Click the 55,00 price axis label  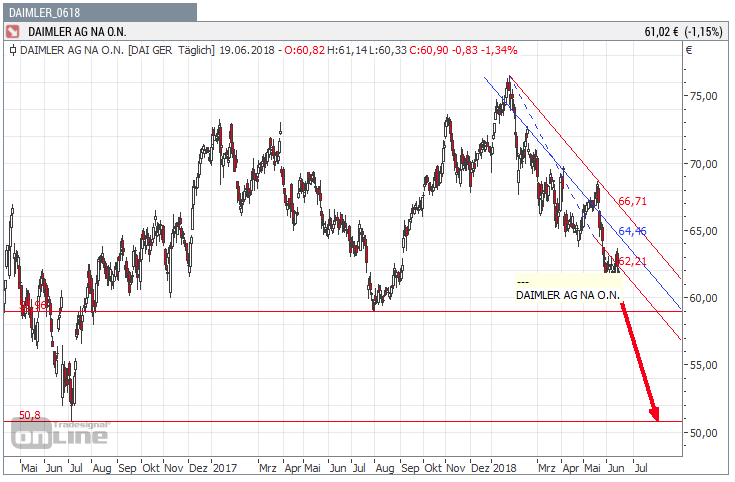click(x=704, y=365)
